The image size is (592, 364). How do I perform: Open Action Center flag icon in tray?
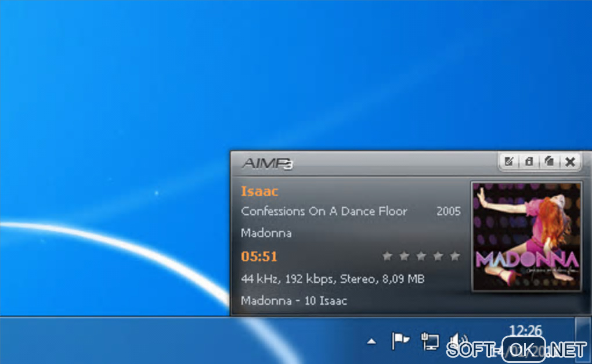400,341
